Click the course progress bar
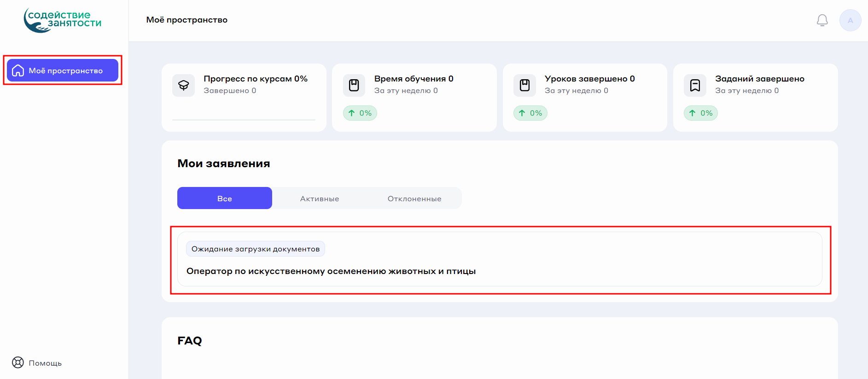The width and height of the screenshot is (868, 379). [x=244, y=120]
